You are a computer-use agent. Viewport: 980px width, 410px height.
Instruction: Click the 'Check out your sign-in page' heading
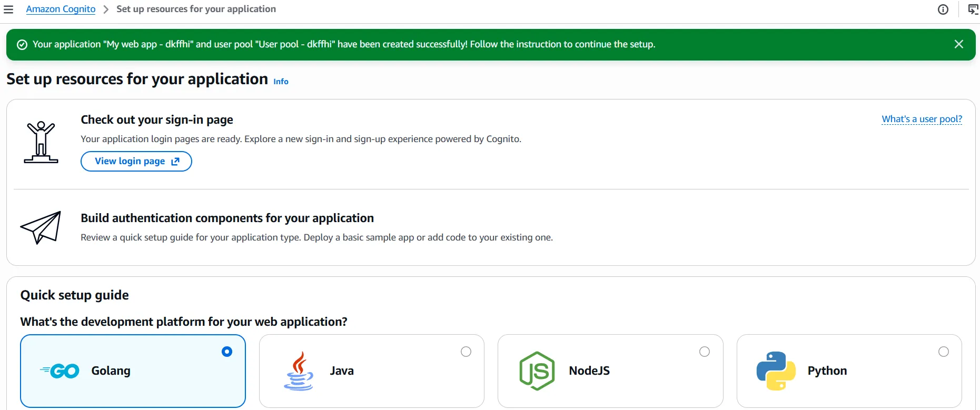(x=157, y=119)
